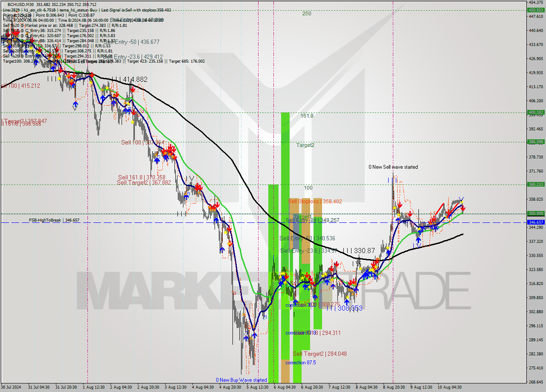Click the 419.935 price axis value
Viewport: 546px width, 392px height.
click(x=536, y=73)
